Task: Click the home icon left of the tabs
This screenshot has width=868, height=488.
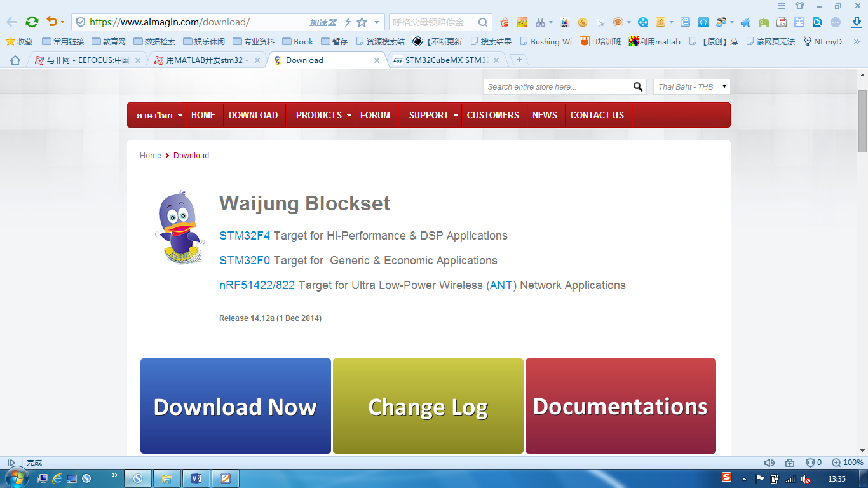Action: 15,60
